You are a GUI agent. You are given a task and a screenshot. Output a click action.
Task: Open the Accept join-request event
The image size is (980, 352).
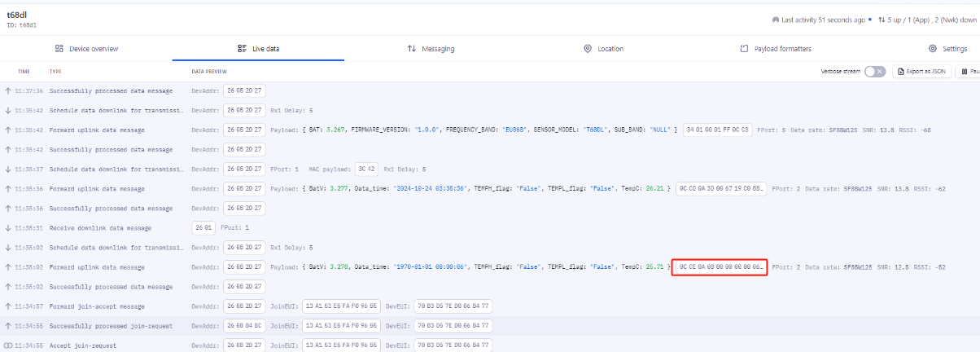490,345
